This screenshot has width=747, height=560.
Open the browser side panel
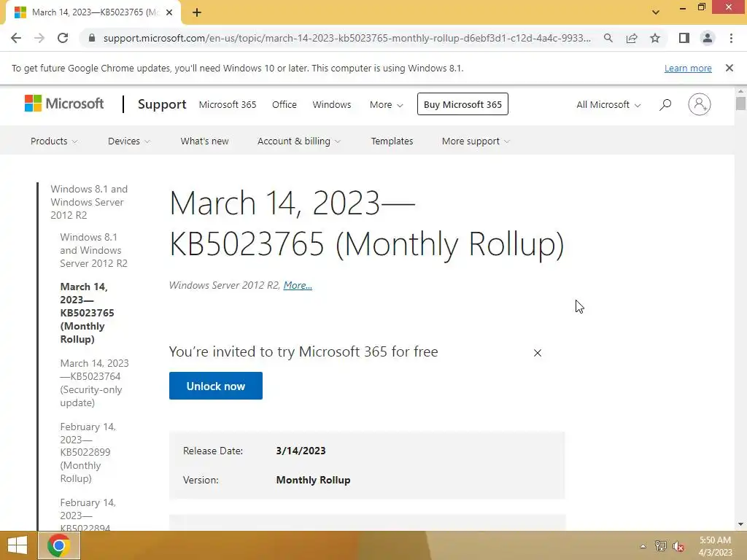click(x=684, y=38)
